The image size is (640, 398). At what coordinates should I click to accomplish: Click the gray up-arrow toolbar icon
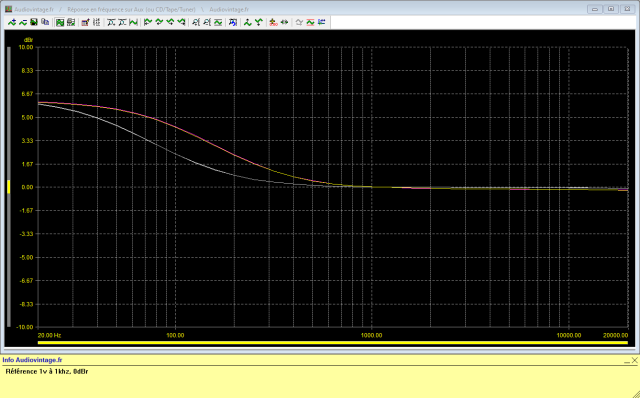point(299,22)
